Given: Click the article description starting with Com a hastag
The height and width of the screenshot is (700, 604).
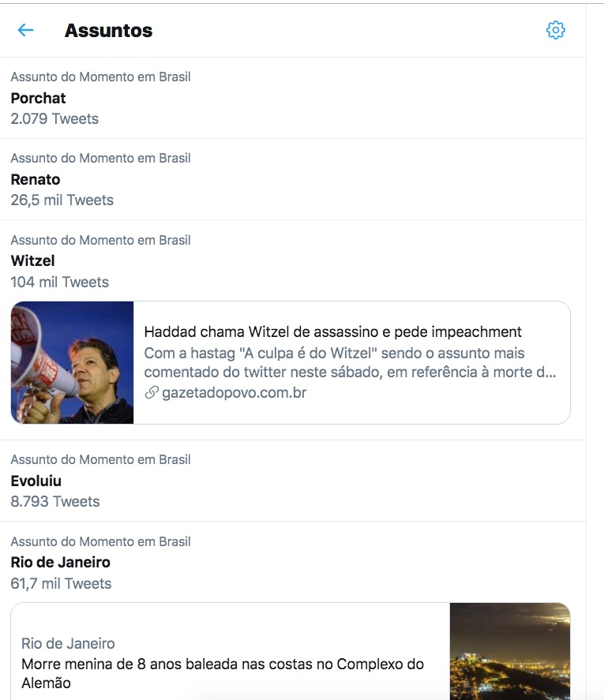Looking at the screenshot, I should tap(350, 362).
